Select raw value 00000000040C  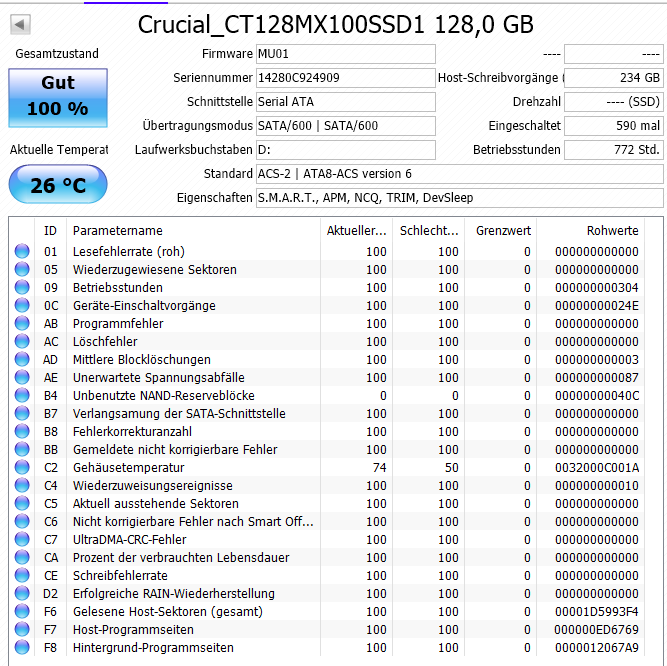pos(597,396)
